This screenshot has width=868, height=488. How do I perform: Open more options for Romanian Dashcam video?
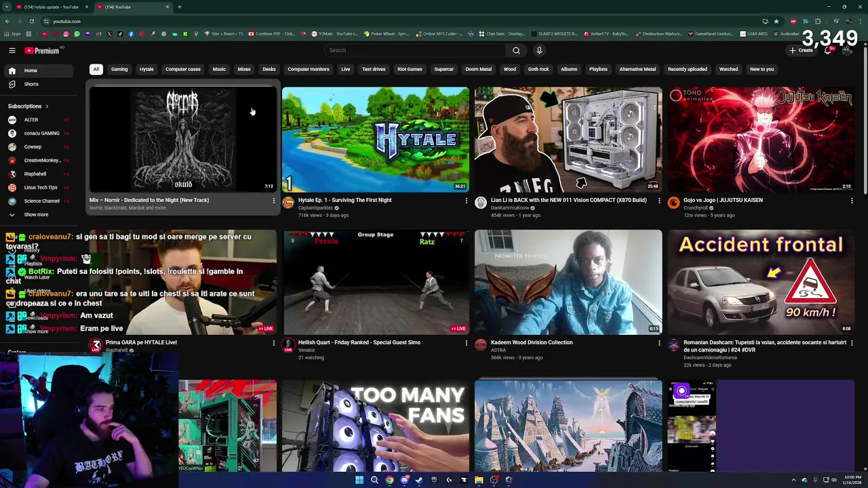coord(852,343)
